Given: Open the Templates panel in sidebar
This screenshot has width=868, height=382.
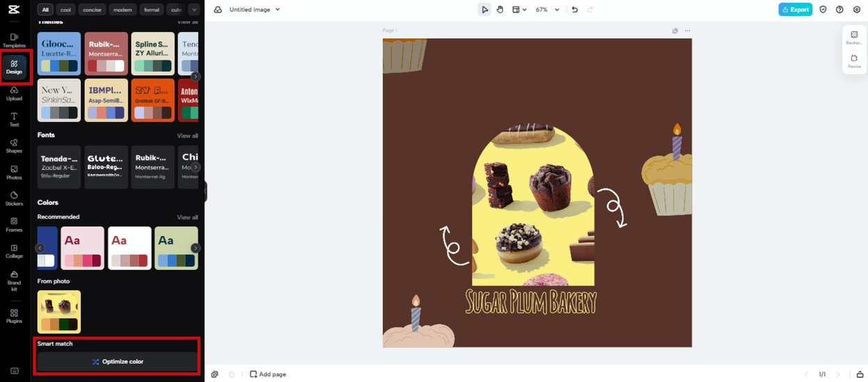Looking at the screenshot, I should (14, 40).
